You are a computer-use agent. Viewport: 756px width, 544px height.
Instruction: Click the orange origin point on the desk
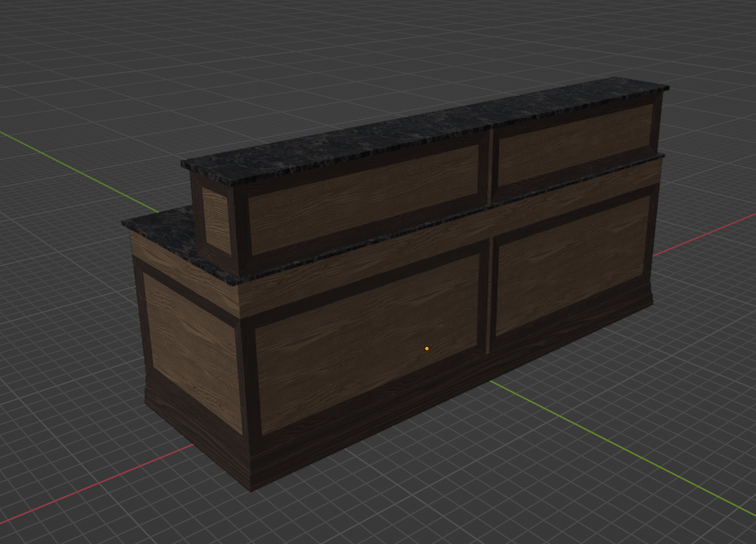(426, 348)
